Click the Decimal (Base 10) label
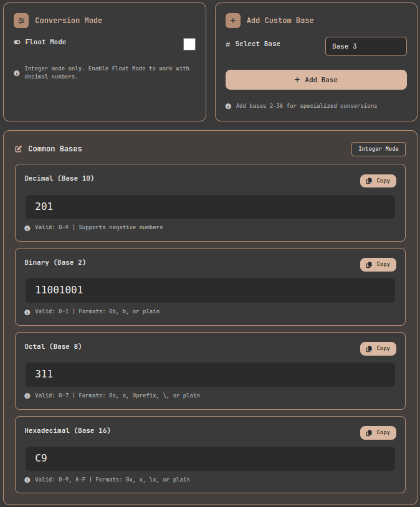This screenshot has height=507, width=420. click(59, 179)
